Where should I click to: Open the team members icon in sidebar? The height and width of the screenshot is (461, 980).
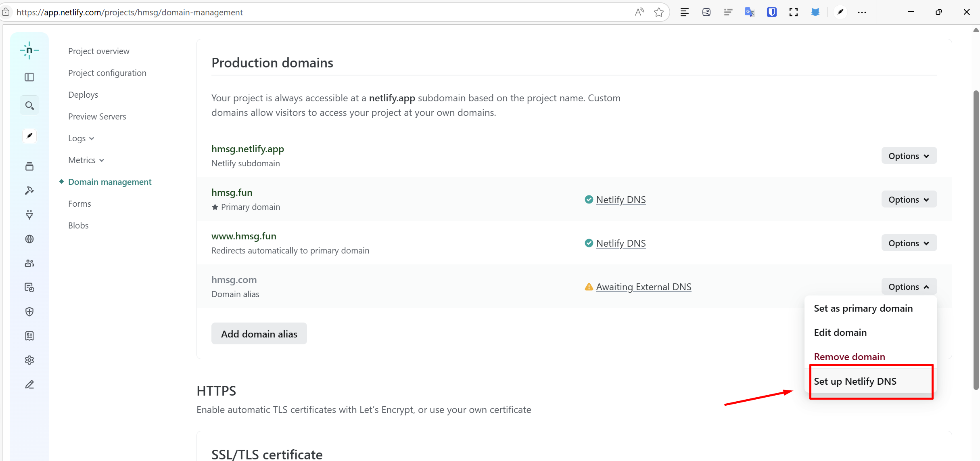click(29, 263)
